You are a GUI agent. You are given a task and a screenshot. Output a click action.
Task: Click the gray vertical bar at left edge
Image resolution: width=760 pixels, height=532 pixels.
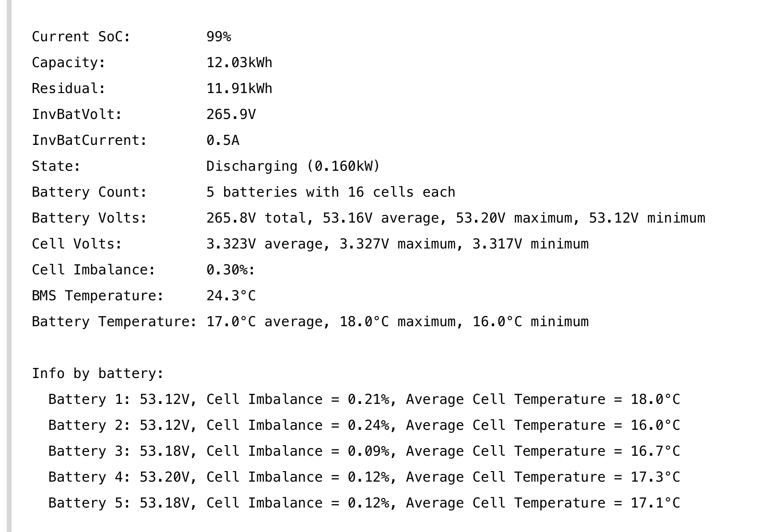(x=9, y=266)
